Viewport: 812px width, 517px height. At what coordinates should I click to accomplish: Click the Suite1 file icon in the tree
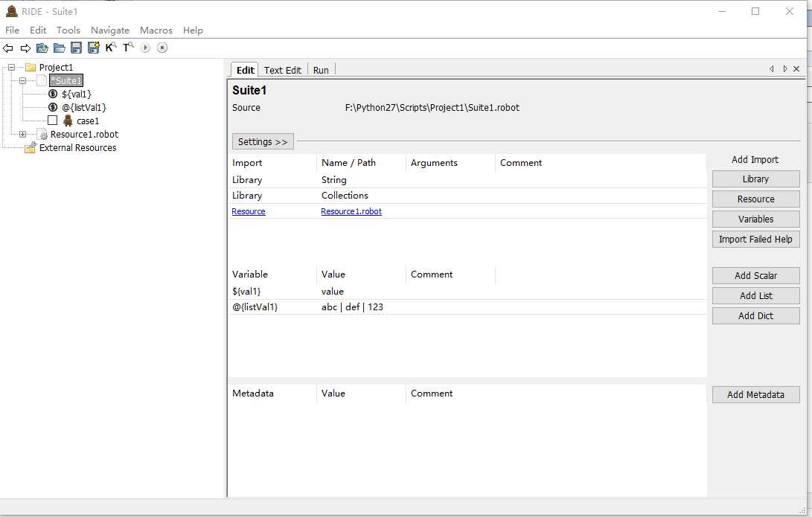42,80
